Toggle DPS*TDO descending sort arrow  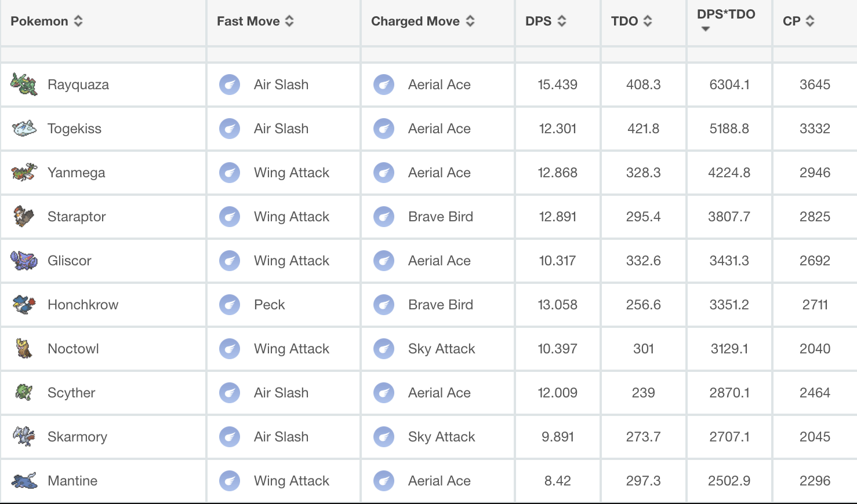(x=706, y=29)
